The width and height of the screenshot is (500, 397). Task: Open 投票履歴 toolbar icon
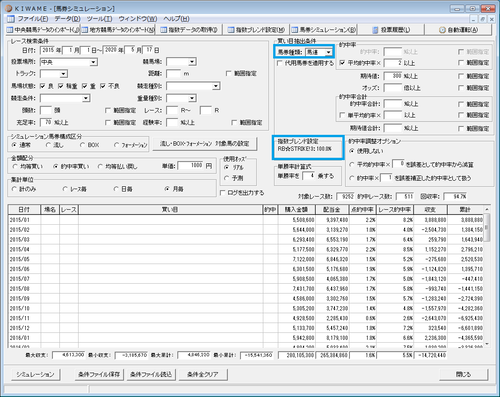click(x=376, y=30)
